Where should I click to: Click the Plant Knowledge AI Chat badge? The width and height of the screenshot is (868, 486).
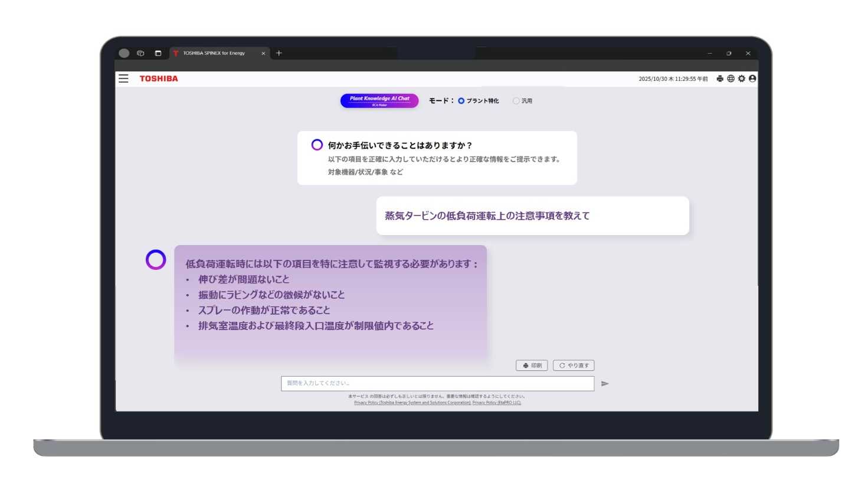click(379, 100)
